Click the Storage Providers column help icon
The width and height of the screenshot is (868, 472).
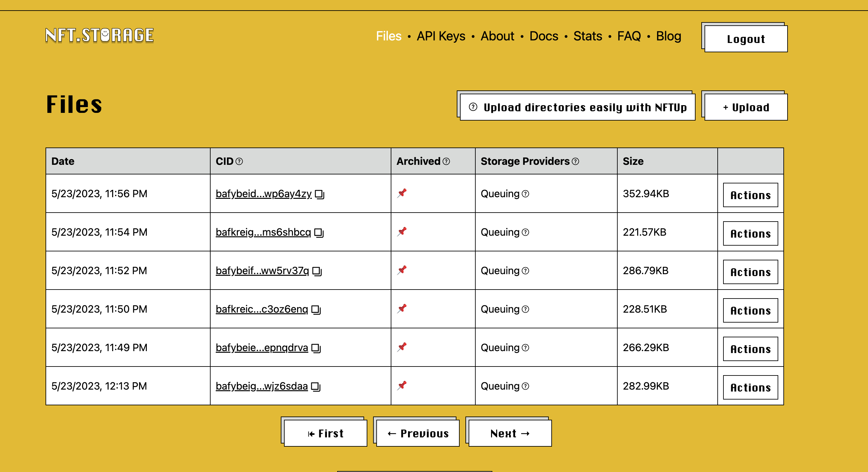(576, 162)
